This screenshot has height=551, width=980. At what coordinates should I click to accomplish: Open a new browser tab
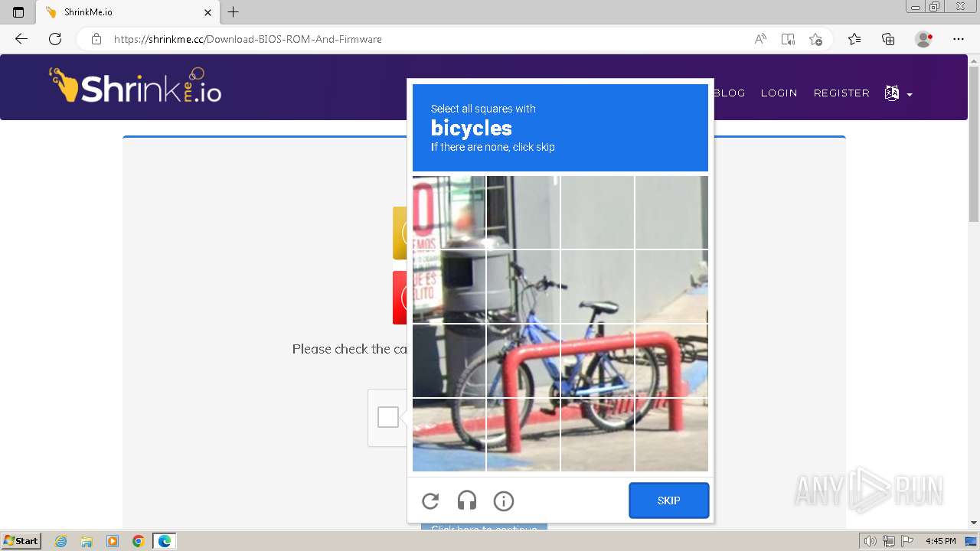tap(234, 12)
